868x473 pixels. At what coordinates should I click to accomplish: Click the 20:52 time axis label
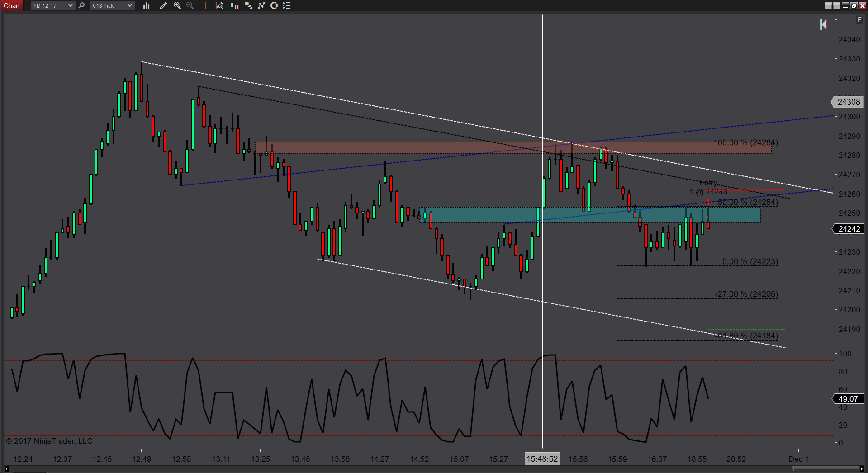pos(736,459)
